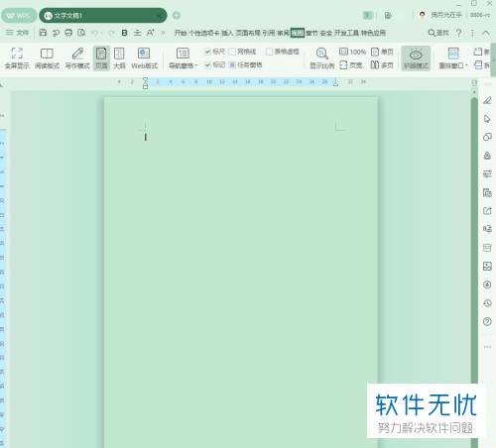Open Print Preview from quick access toolbar
Viewport: 496px width, 448px height.
tap(81, 33)
